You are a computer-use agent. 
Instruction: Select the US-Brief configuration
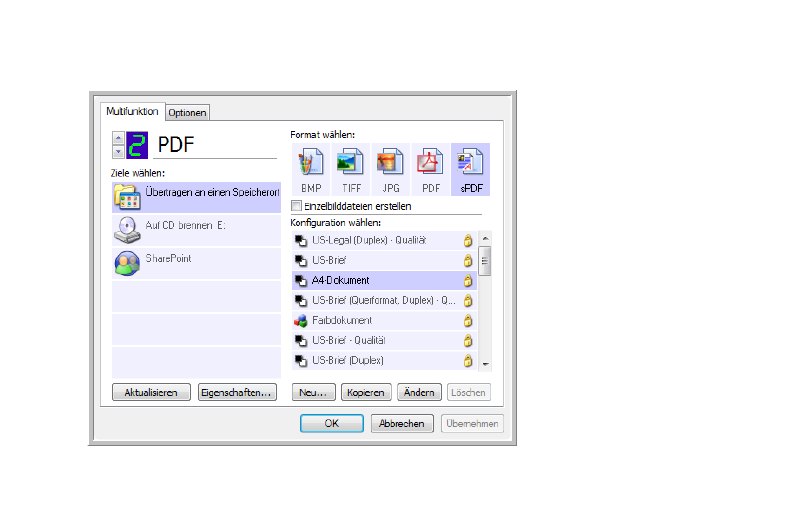384,261
